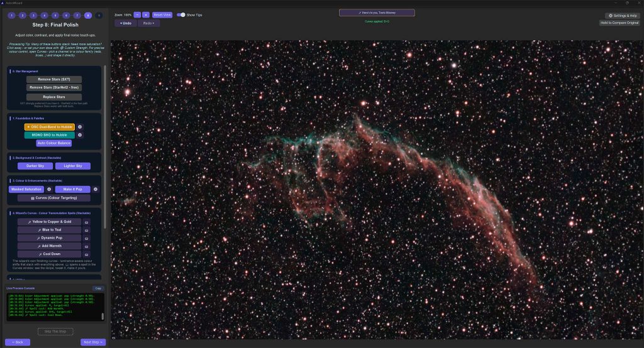
Task: Jump to step 5 circle
Action: (x=55, y=16)
